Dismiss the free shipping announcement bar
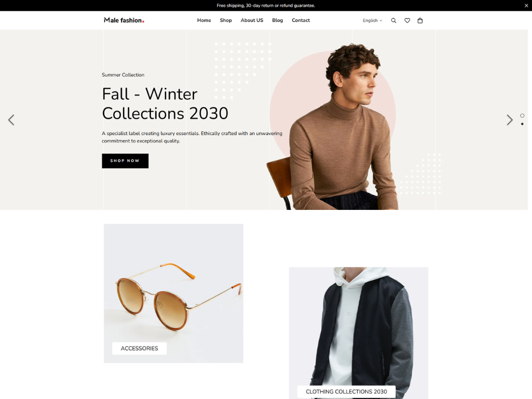 [x=526, y=5]
